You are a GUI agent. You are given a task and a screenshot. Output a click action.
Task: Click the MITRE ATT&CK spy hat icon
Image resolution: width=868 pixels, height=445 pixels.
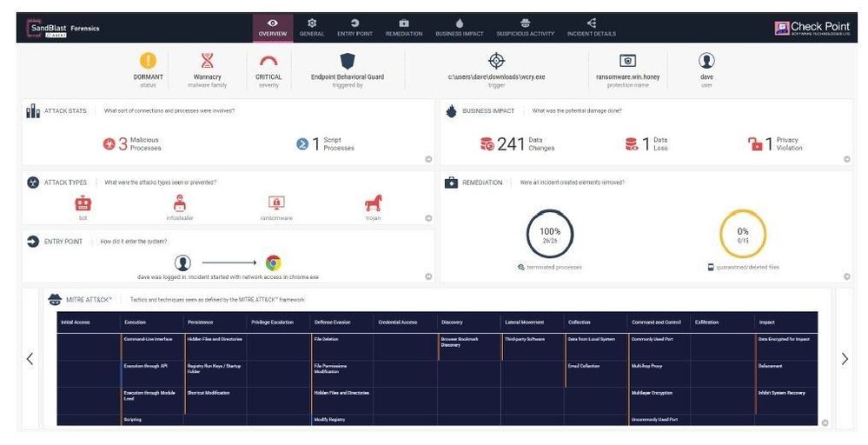point(55,300)
